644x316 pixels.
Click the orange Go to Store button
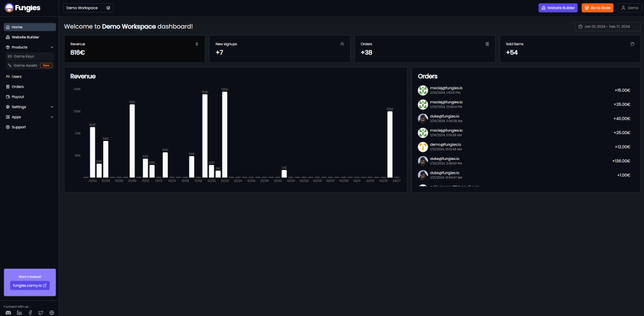[x=597, y=8]
